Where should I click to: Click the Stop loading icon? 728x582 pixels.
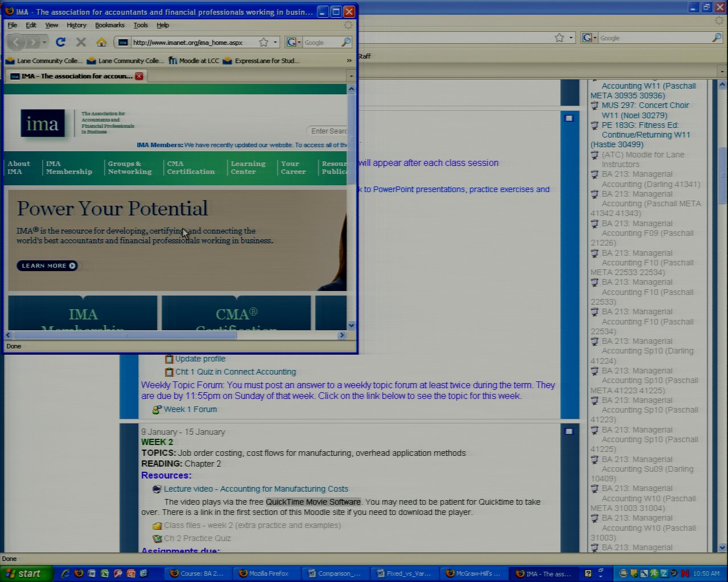point(81,42)
